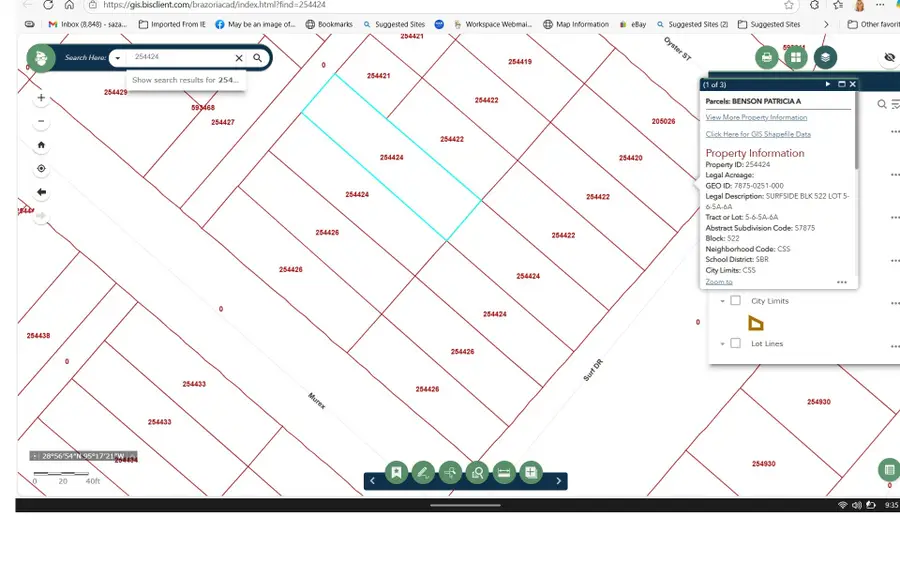900x563 pixels.
Task: Click Here for GIS Shapefile Data link
Action: 758,134
